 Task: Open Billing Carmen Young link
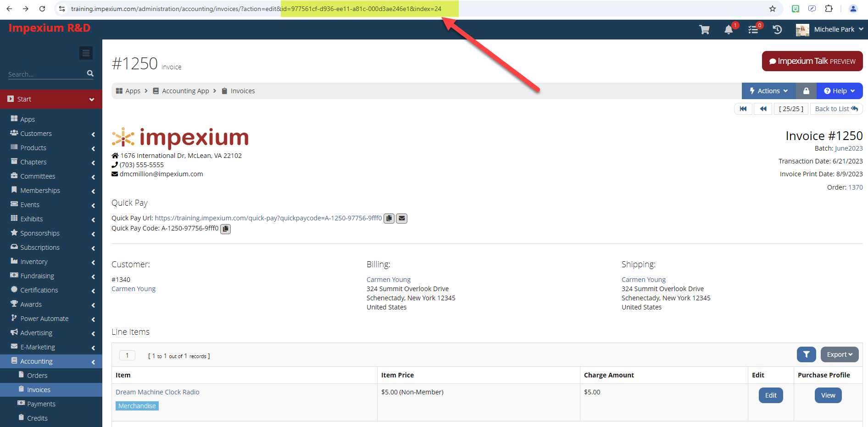tap(389, 280)
